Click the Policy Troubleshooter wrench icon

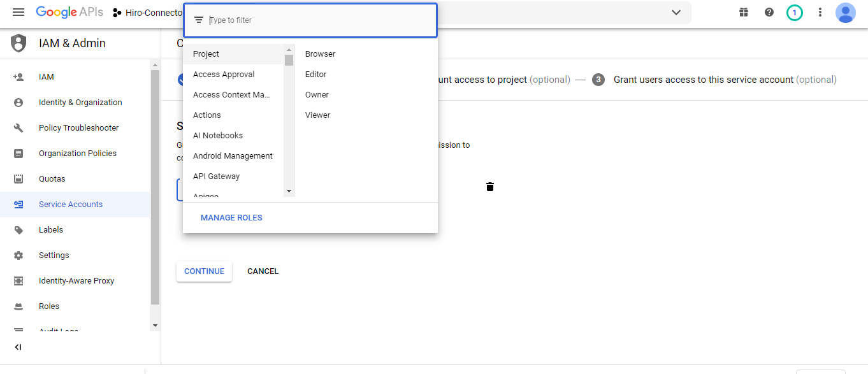click(18, 128)
